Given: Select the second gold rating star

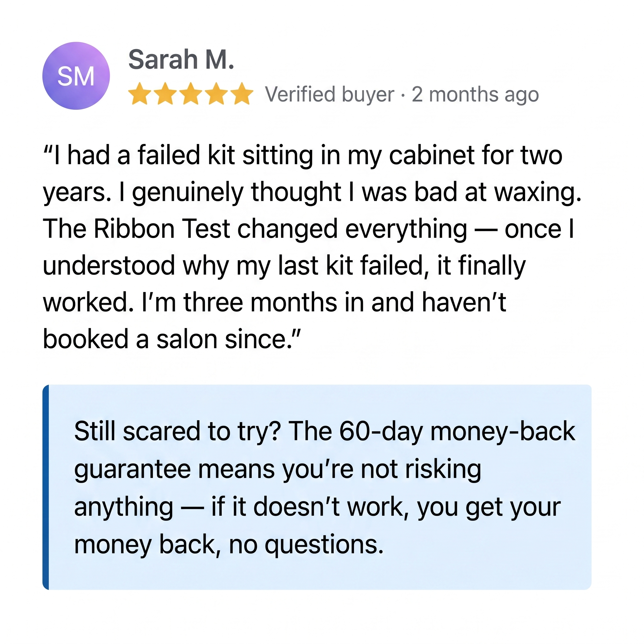Looking at the screenshot, I should pyautogui.click(x=166, y=94).
